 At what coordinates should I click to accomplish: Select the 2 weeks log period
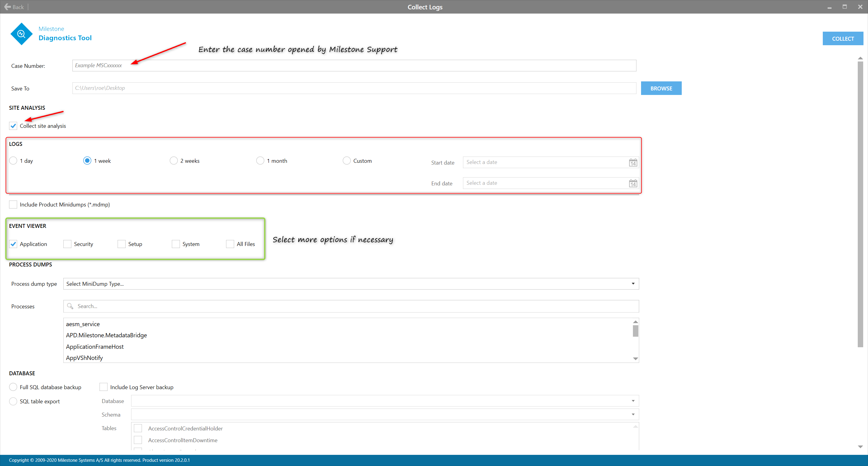coord(174,161)
